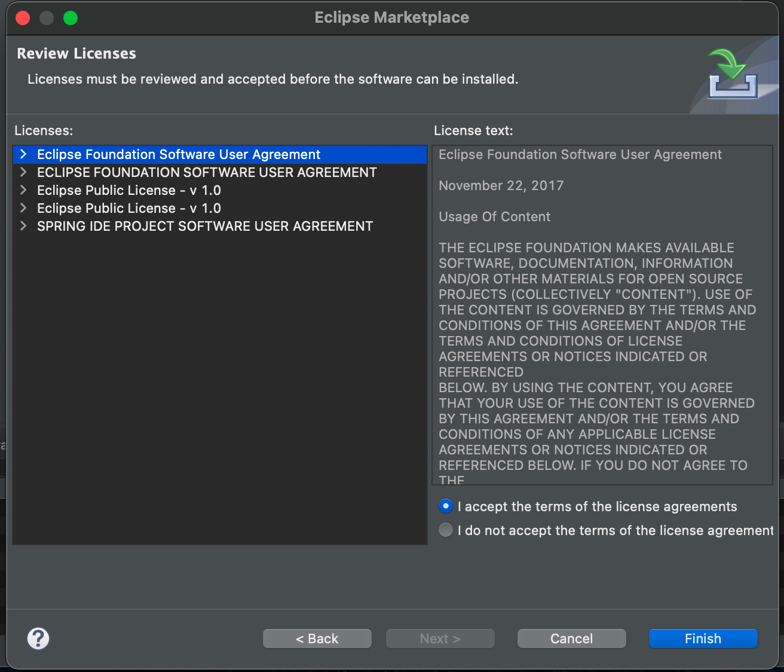784x672 pixels.
Task: Click the 'Usage Of Content' heading text
Action: [495, 216]
